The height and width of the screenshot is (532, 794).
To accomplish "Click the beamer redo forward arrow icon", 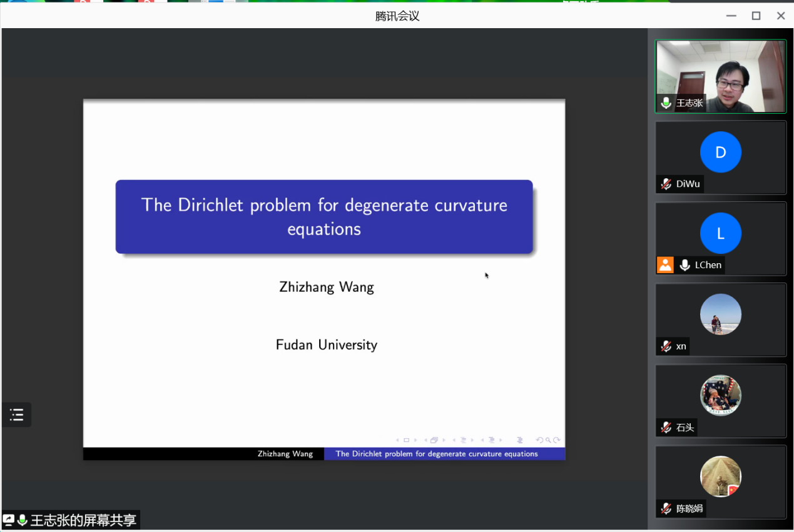I will click(556, 440).
